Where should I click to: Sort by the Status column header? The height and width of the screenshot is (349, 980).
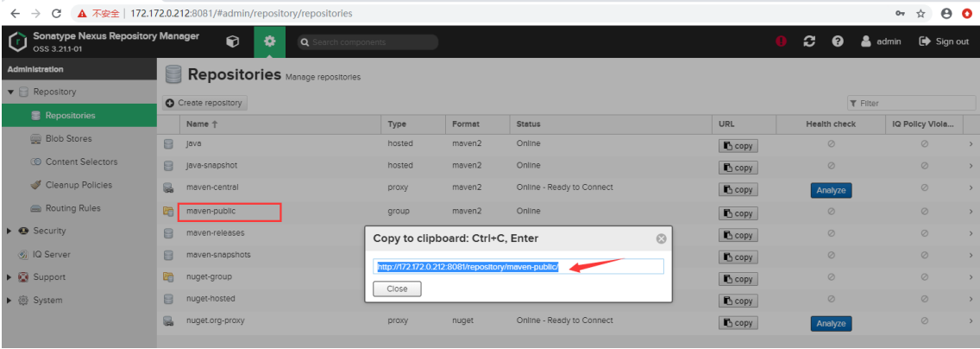[x=611, y=124]
